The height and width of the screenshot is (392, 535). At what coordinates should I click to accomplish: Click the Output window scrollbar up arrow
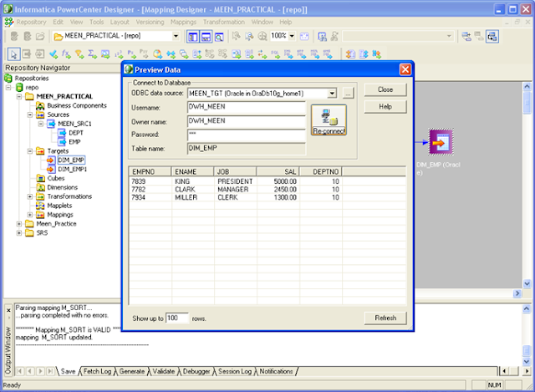click(x=527, y=308)
